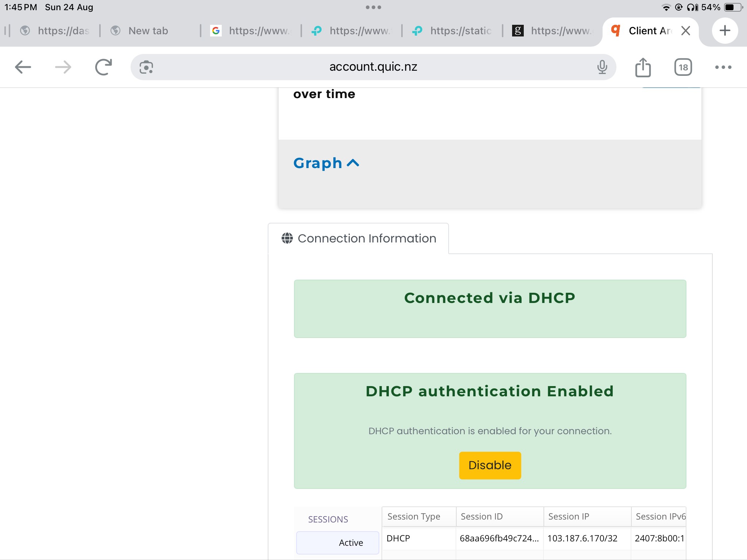Open the browser three-dot menu
This screenshot has width=747, height=560.
coord(723,67)
